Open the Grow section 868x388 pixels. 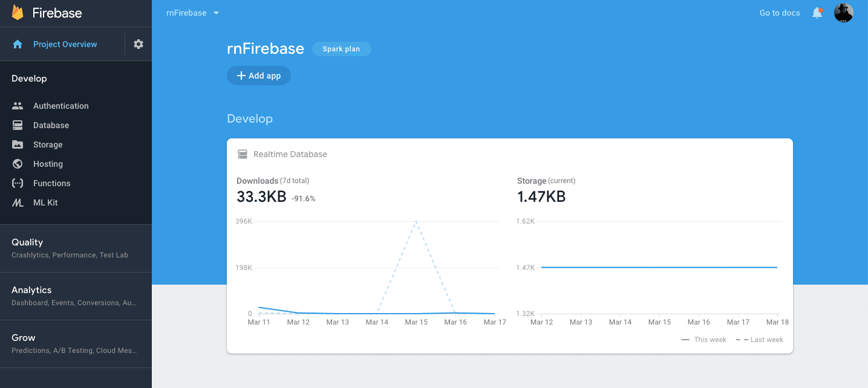(22, 337)
